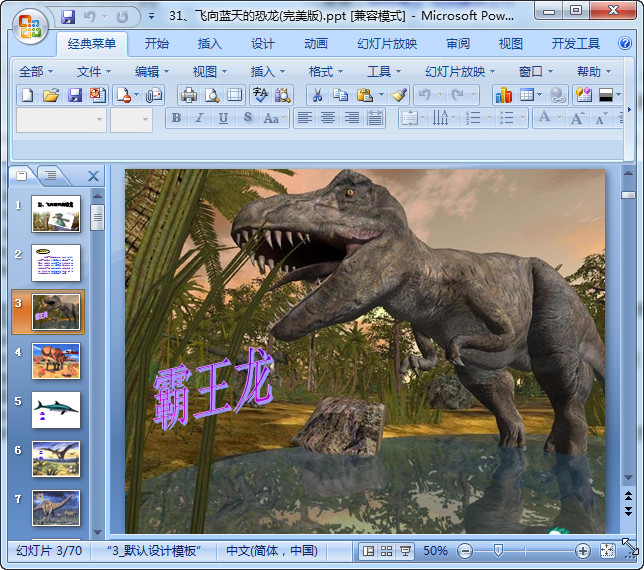The width and height of the screenshot is (644, 570).
Task: Open the research books icon
Action: pos(283,95)
